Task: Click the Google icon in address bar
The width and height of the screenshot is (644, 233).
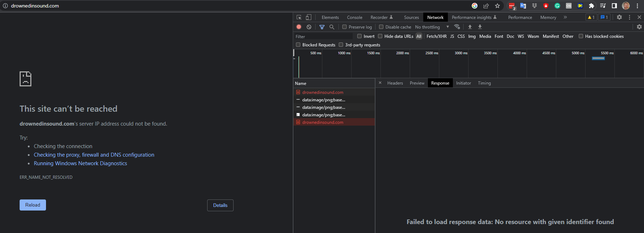Action: tap(475, 6)
